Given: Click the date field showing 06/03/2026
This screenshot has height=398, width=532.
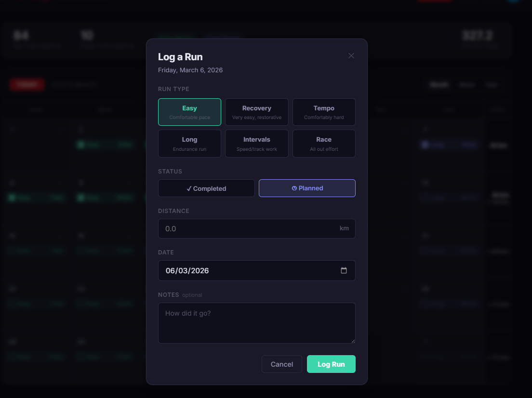Looking at the screenshot, I should [x=256, y=270].
